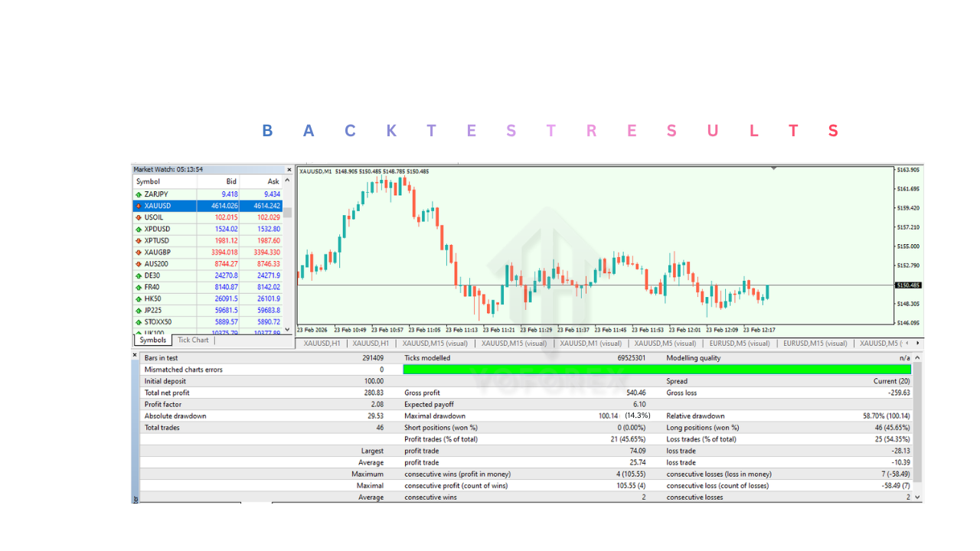The height and width of the screenshot is (551, 980).
Task: Click Market Watch scrollbar down arrow
Action: [x=288, y=330]
